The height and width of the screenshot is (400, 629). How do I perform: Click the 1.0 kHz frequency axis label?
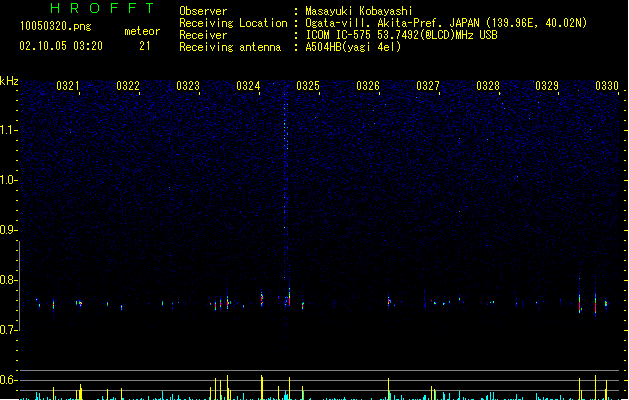(8, 180)
